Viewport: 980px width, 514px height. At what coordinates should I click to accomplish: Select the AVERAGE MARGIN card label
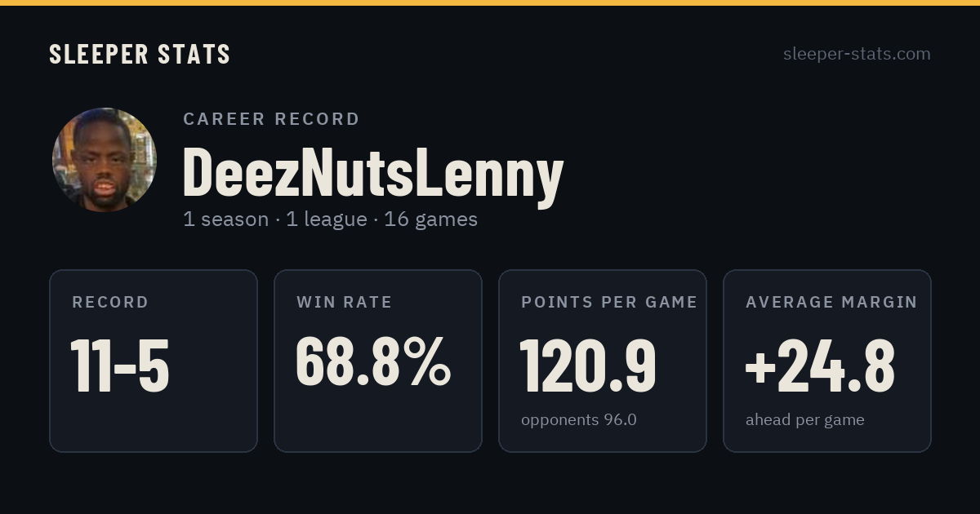click(x=831, y=302)
